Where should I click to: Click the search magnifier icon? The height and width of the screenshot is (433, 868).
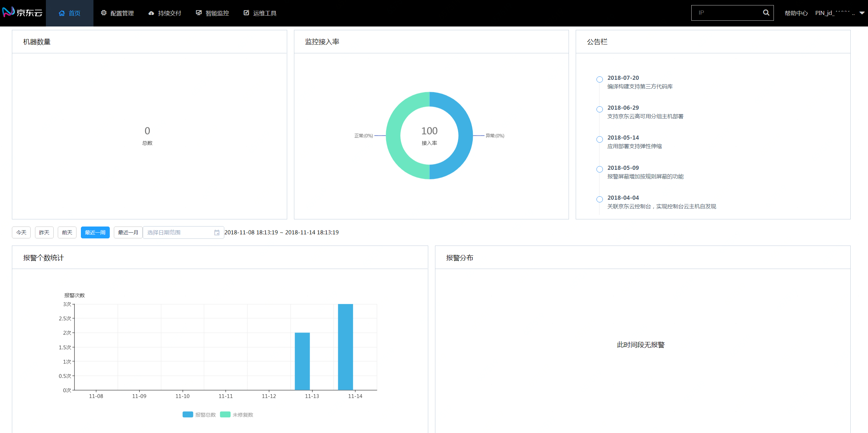(766, 12)
